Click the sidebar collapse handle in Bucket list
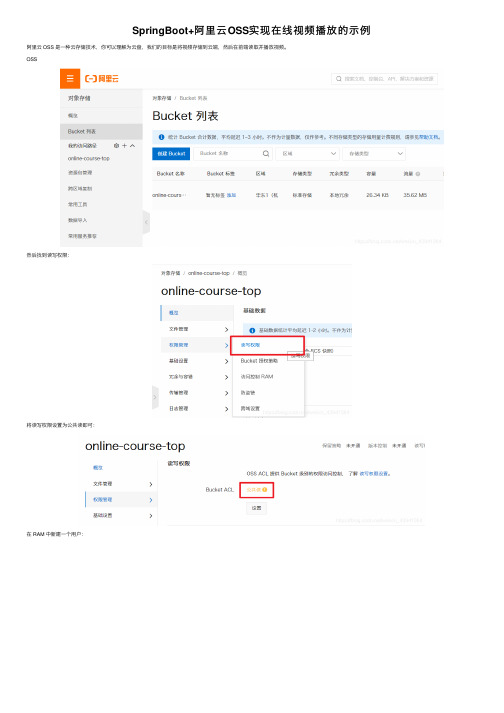504x713 pixels. pyautogui.click(x=146, y=222)
